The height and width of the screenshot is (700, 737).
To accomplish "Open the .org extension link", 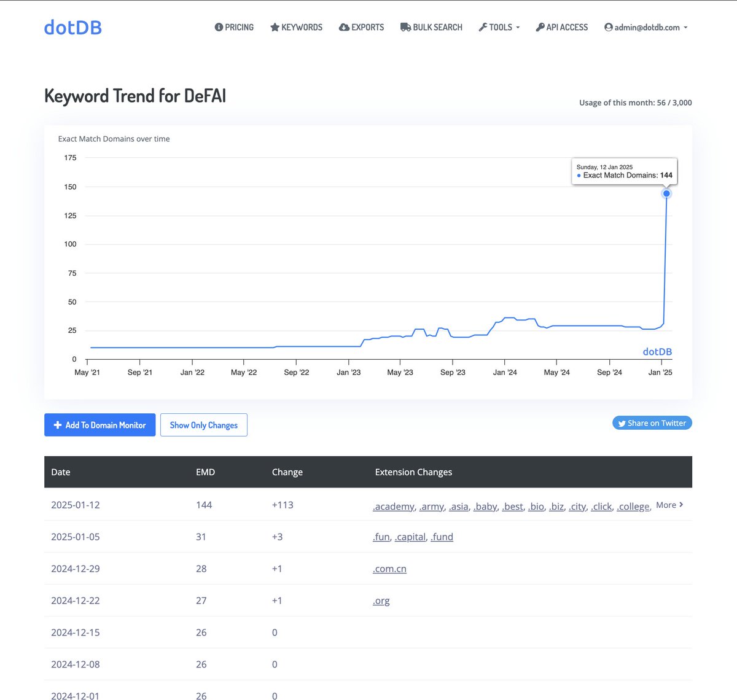I will coord(381,601).
